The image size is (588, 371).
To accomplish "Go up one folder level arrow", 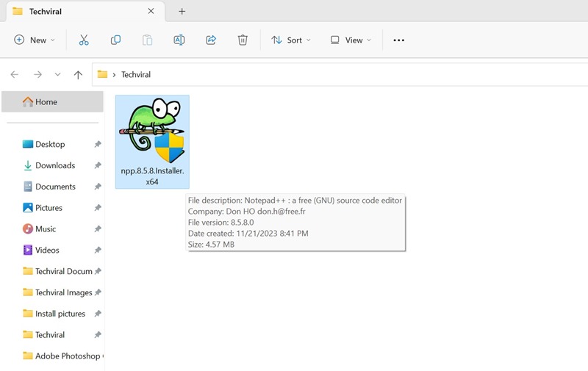I will (78, 75).
